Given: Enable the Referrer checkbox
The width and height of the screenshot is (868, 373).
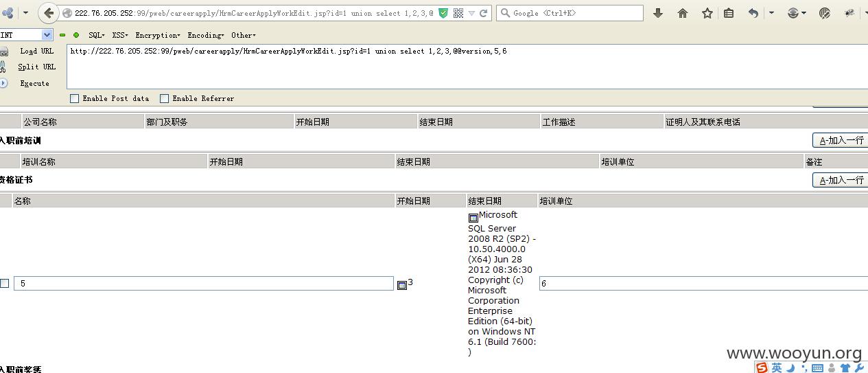Looking at the screenshot, I should coord(165,98).
